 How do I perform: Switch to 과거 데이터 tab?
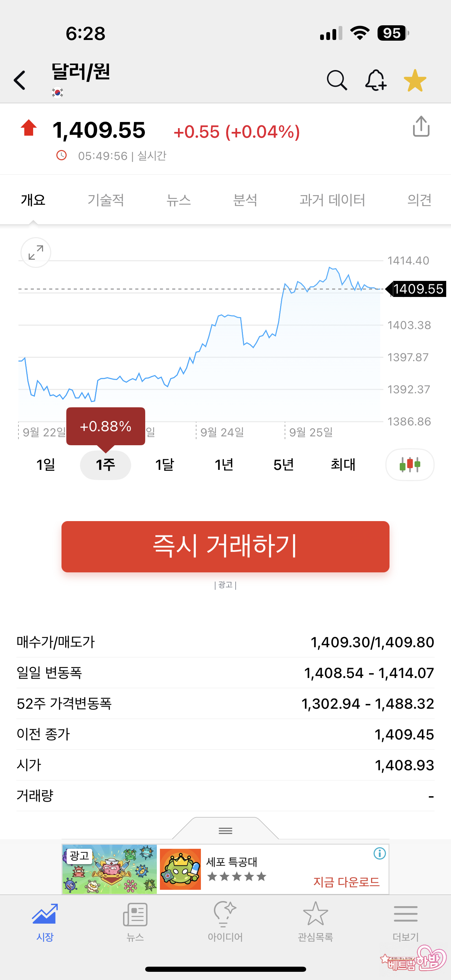[x=332, y=200]
